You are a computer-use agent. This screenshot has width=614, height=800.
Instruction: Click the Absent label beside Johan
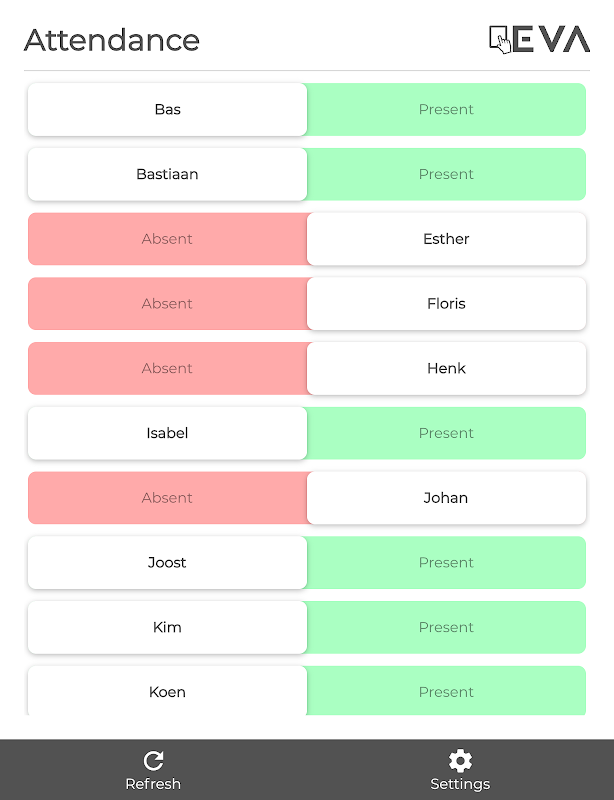click(x=167, y=498)
